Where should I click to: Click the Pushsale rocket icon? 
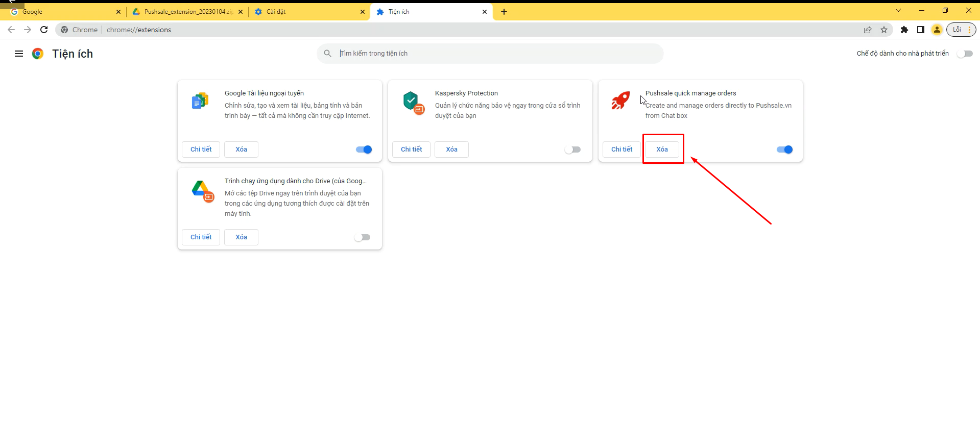pos(620,101)
